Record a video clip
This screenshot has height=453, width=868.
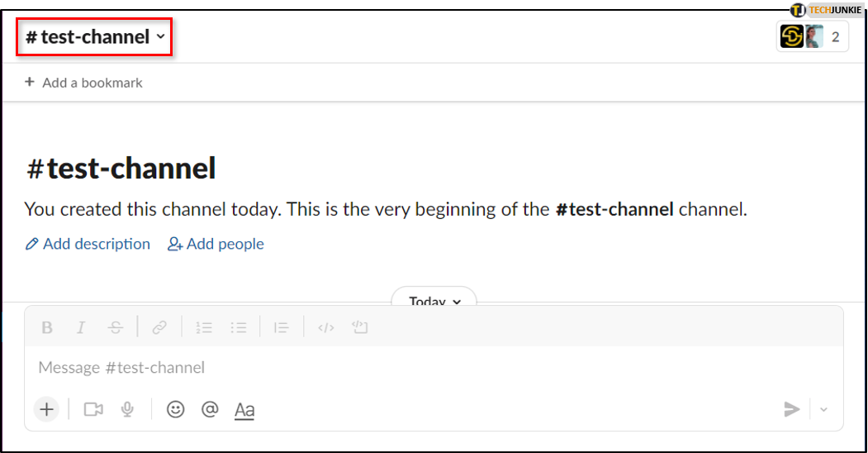tap(93, 409)
